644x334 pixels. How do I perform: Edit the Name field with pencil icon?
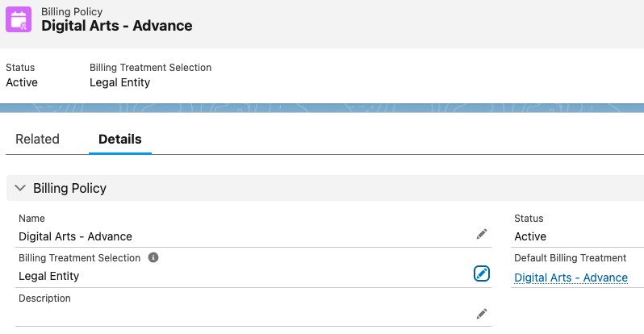pos(482,234)
